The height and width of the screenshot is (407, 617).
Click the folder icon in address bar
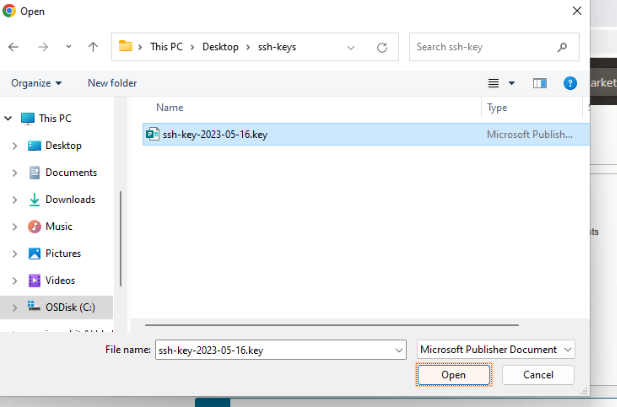[126, 46]
